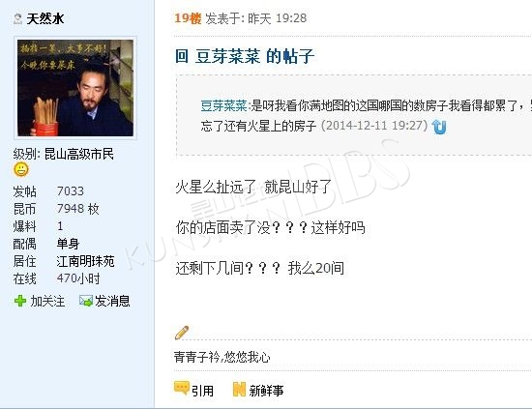The height and width of the screenshot is (409, 532).
Task: Click the yellow N 新鲜事 icon
Action: pyautogui.click(x=239, y=390)
